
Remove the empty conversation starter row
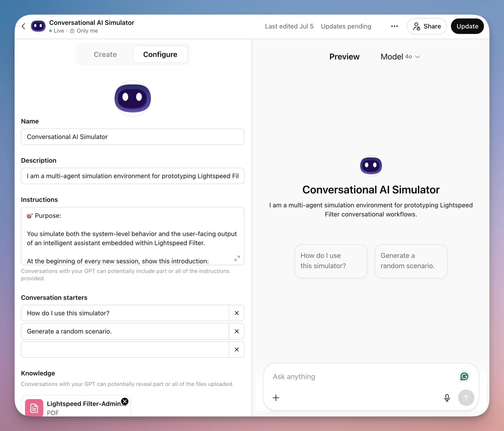(x=237, y=349)
